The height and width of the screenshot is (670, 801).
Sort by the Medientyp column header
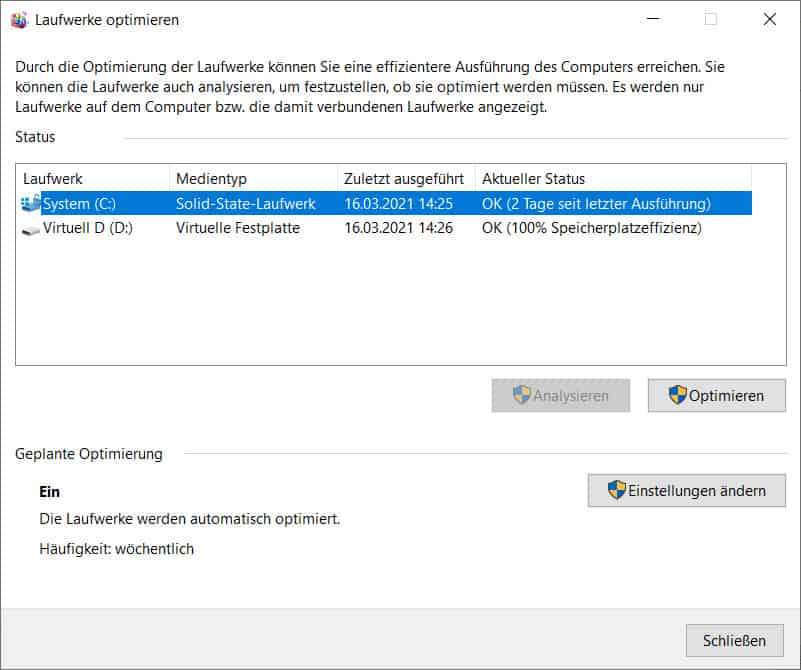coord(253,179)
